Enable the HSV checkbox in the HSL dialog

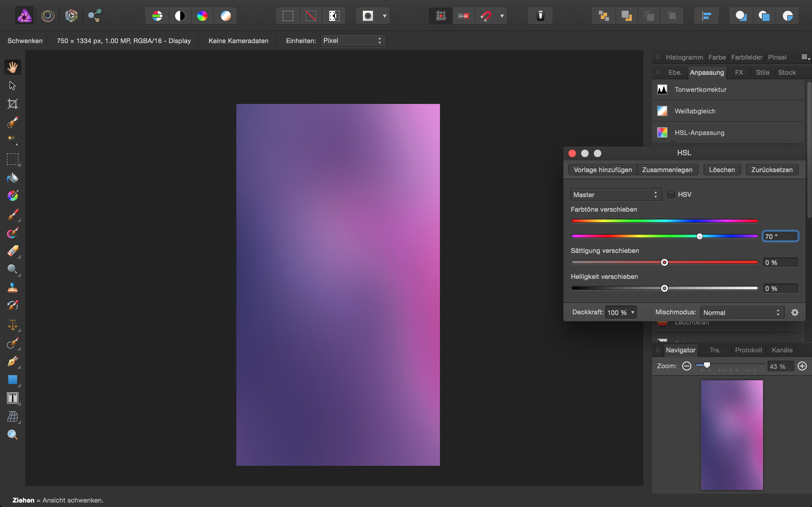coord(671,195)
